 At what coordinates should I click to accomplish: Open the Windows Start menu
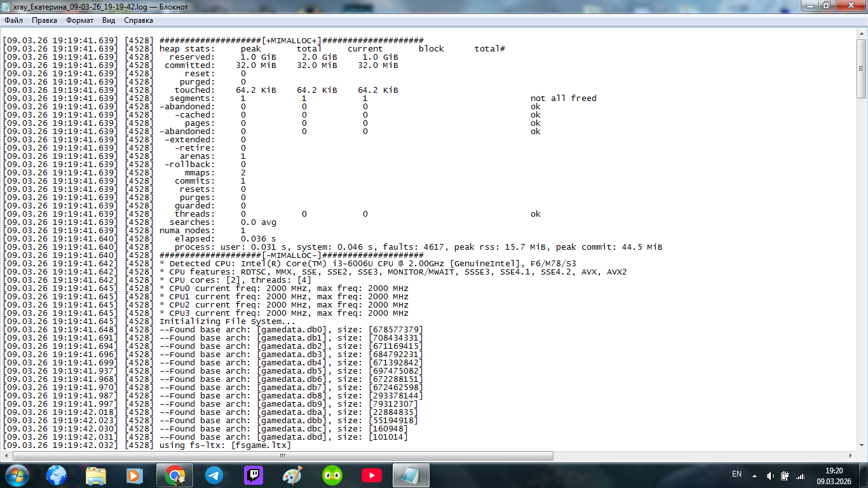point(17,475)
